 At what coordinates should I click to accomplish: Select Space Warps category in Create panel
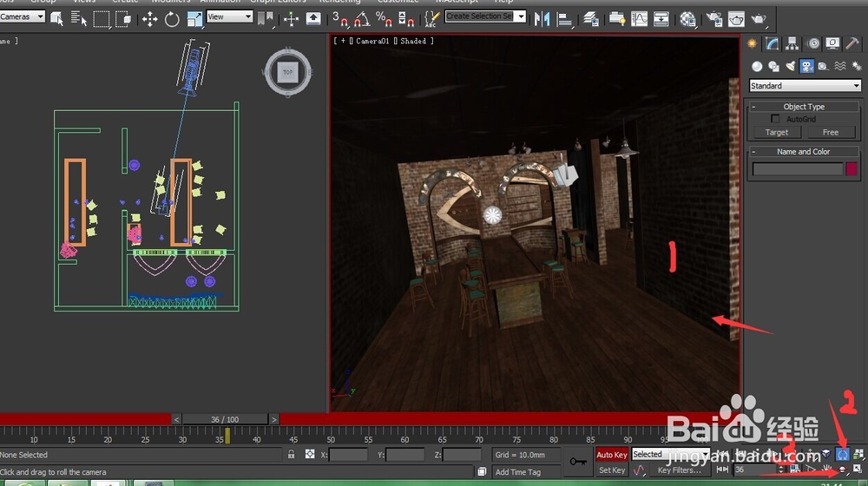click(839, 67)
